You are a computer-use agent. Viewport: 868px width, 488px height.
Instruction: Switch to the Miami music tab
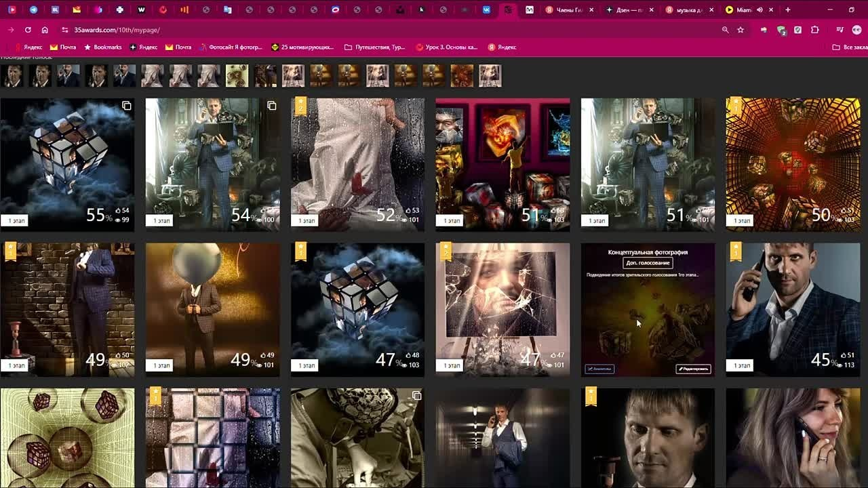[x=746, y=9]
